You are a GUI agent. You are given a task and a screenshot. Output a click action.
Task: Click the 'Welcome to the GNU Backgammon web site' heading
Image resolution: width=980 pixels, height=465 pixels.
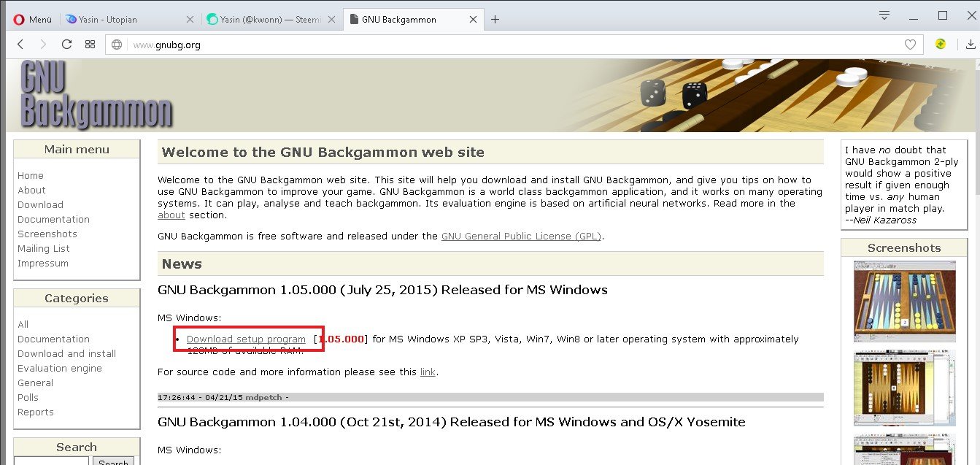[x=323, y=153]
